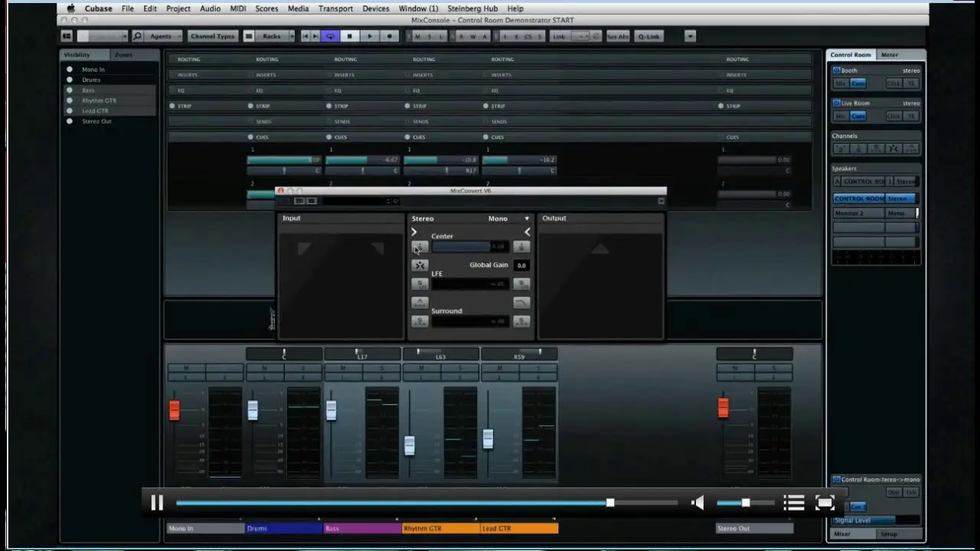Click the left Center solo button in MixConvert
This screenshot has height=551, width=980.
[x=420, y=246]
